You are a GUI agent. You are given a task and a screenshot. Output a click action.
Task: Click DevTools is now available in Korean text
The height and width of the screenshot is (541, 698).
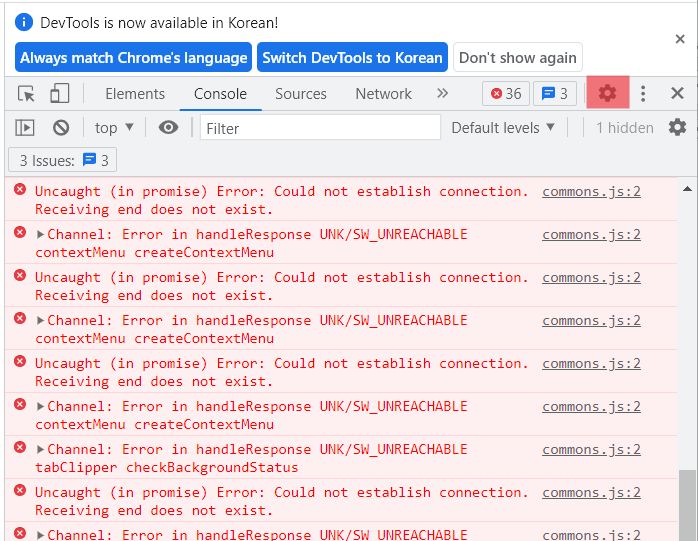tap(159, 23)
